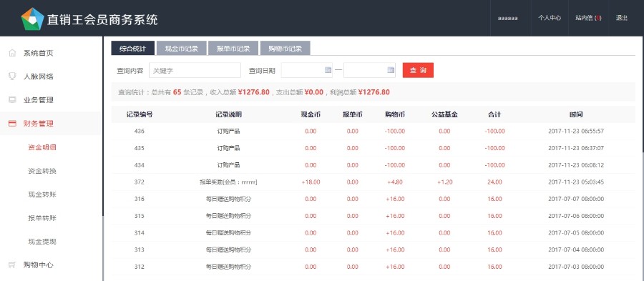The width and height of the screenshot is (644, 281).
Task: Click the pentagon logo of 直销王会员商务系统
Action: [32, 19]
